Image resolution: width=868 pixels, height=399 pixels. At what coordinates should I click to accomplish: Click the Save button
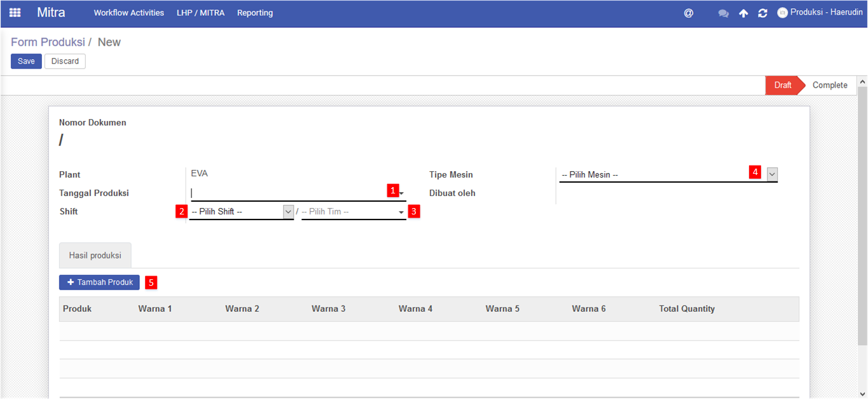tap(26, 61)
